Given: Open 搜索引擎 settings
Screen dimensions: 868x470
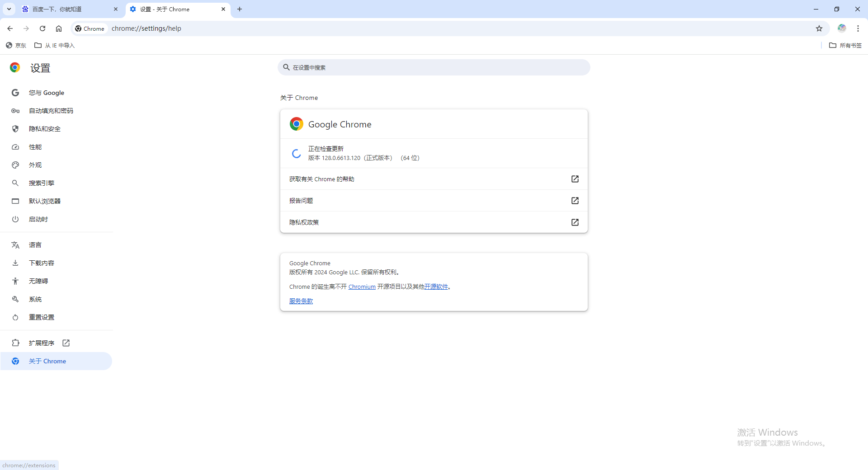Looking at the screenshot, I should tap(56, 183).
